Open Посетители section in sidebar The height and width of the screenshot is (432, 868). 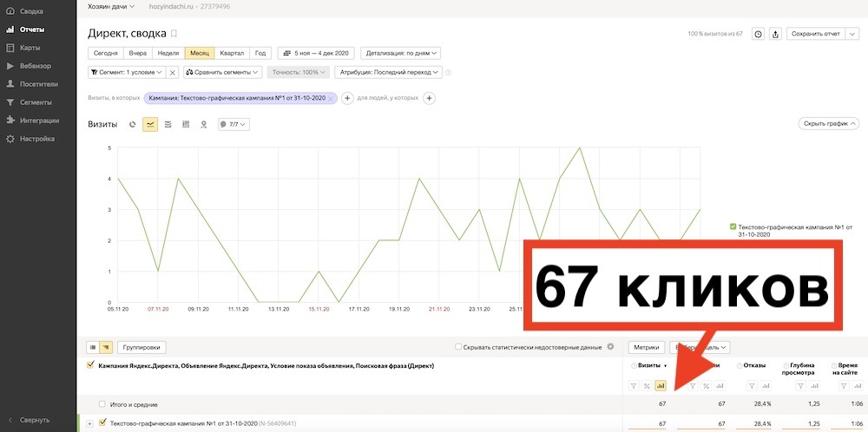[32, 84]
